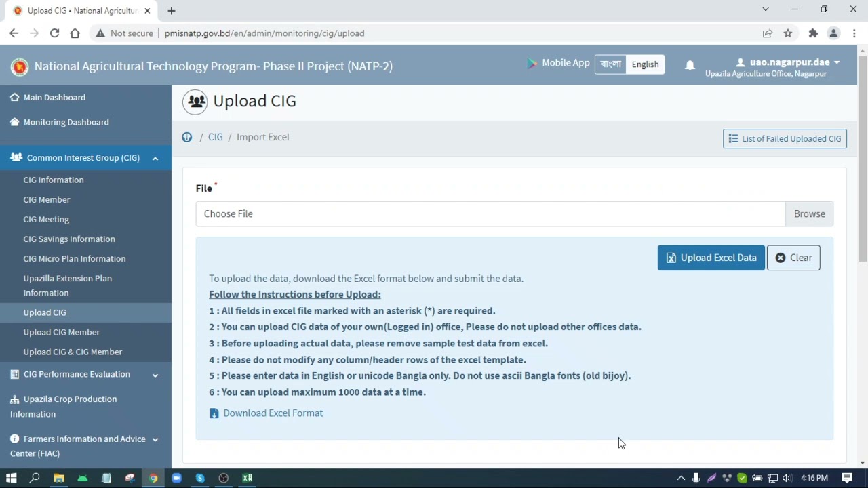Reload the browser page
This screenshot has width=868, height=488.
point(54,33)
